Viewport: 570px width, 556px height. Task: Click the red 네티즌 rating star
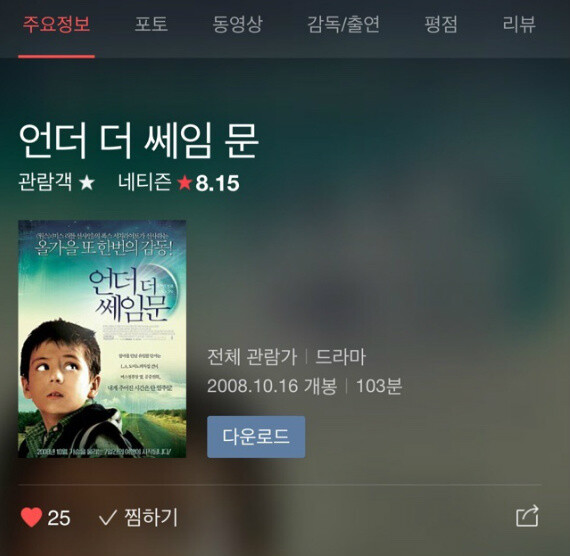185,183
